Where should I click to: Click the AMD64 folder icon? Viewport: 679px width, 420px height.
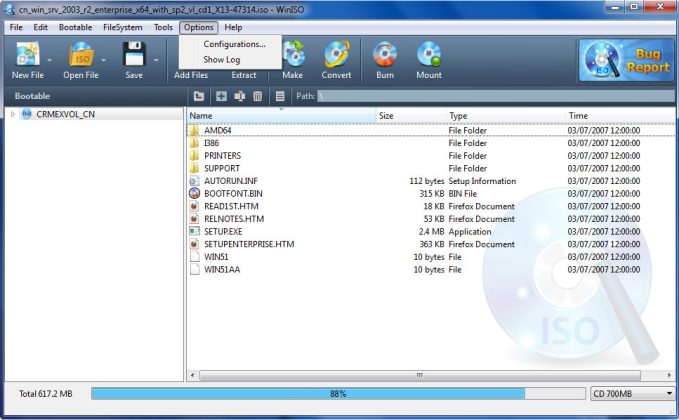tap(194, 130)
